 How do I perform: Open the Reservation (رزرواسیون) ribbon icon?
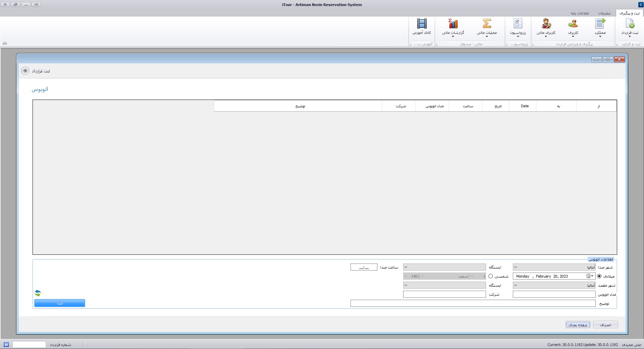coord(518,24)
